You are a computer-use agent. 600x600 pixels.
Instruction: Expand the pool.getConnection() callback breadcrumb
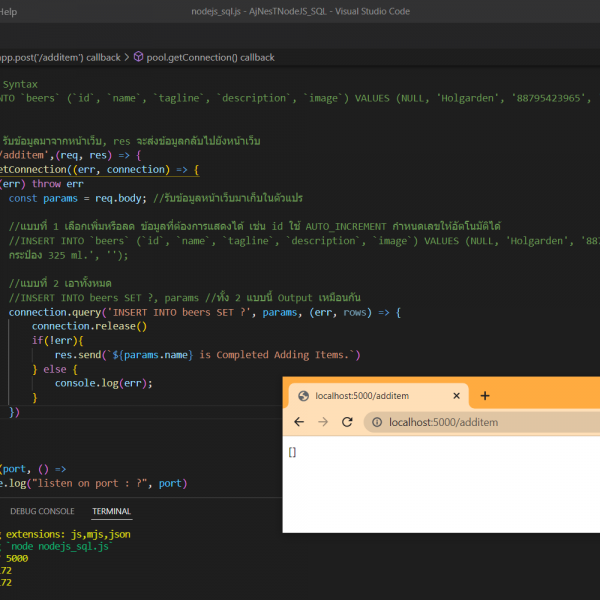(x=210, y=57)
